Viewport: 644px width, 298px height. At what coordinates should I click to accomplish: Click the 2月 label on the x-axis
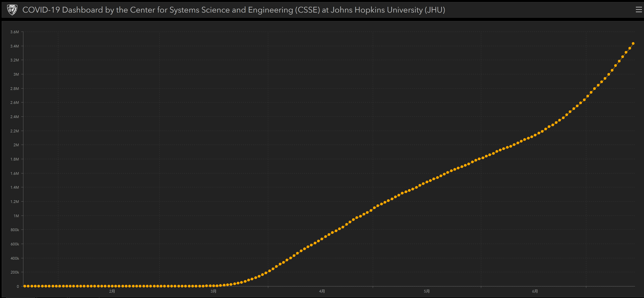[112, 291]
